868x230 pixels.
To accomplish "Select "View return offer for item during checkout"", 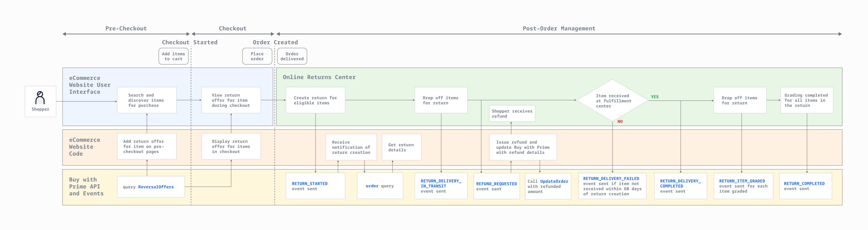I will 231,100.
